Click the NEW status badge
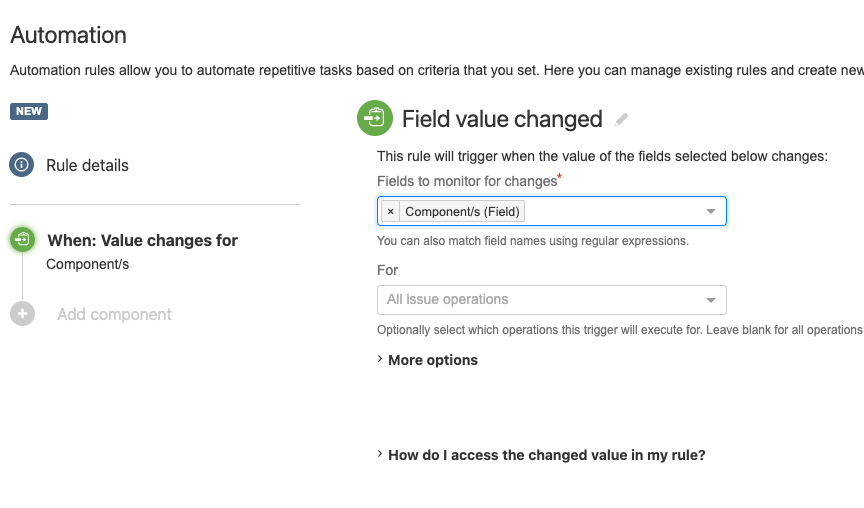Screen dimensions: 864x508 click(29, 111)
